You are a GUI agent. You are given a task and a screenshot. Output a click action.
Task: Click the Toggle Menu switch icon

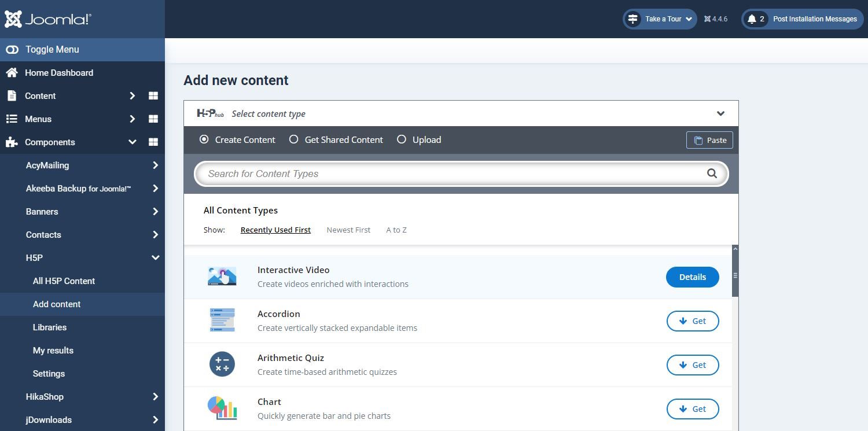point(12,50)
